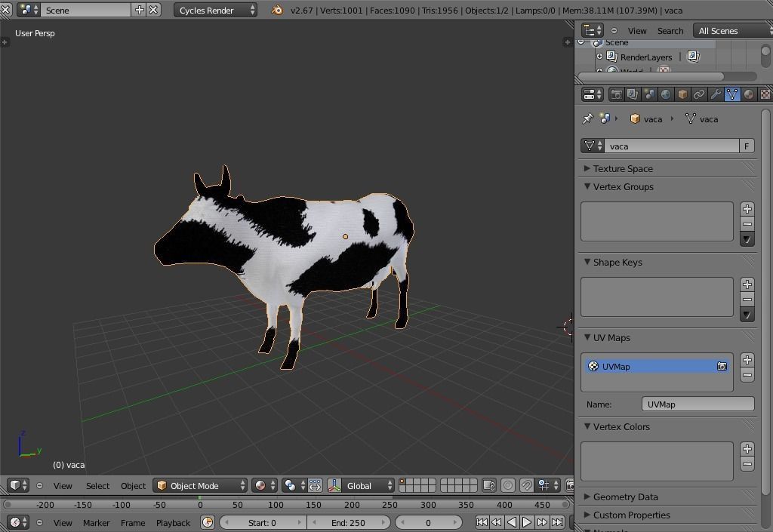Open the timeline Playback menu
The height and width of the screenshot is (532, 773).
point(173,523)
